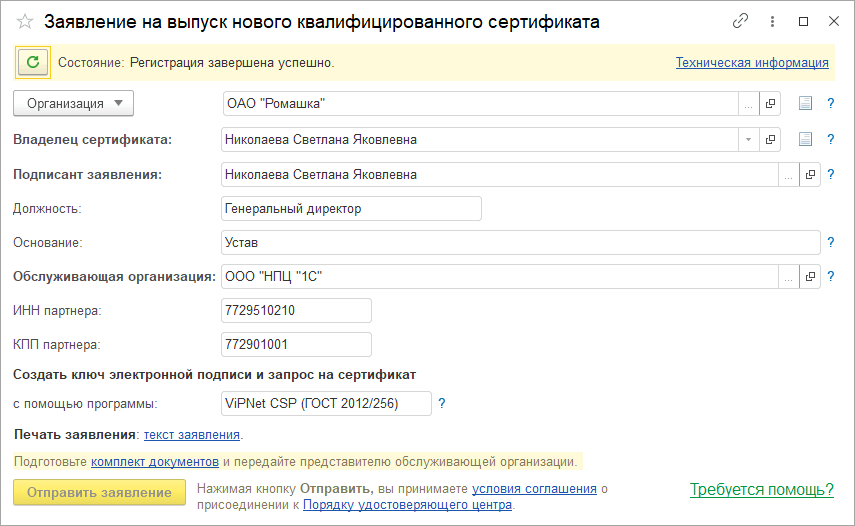Open document icon next to certificate owner

(806, 140)
